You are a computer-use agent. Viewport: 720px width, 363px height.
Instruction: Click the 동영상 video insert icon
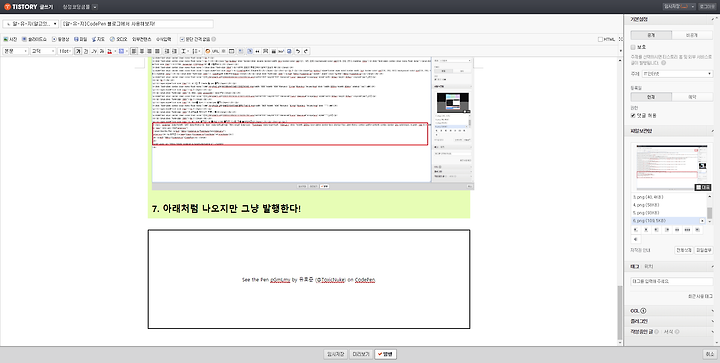pos(61,39)
